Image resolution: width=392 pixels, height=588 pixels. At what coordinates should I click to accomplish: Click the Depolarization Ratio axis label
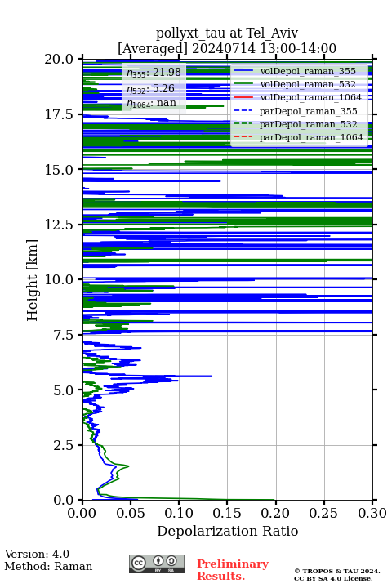pos(228,531)
